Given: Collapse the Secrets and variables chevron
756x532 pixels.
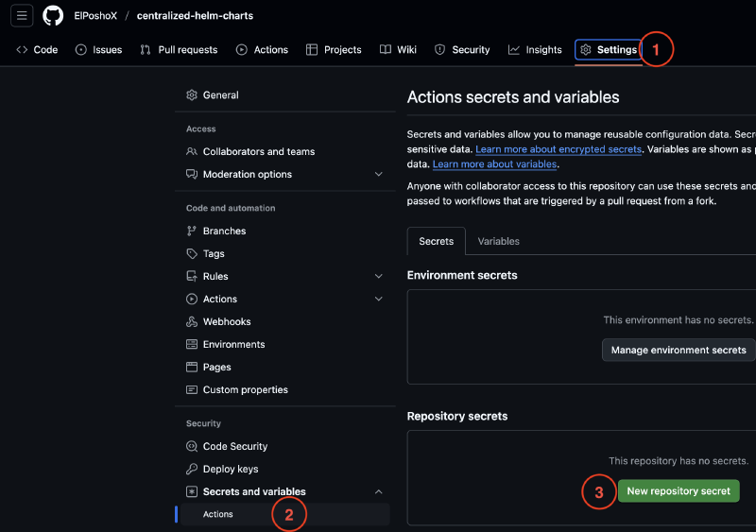Looking at the screenshot, I should point(379,491).
